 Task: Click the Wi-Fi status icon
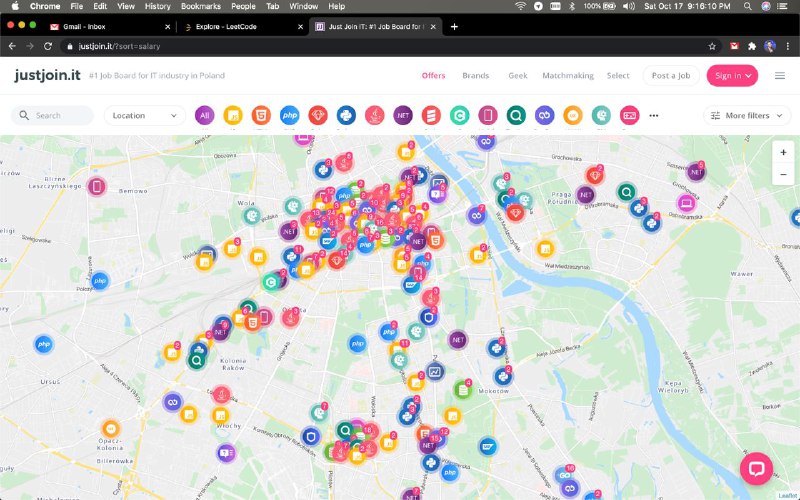pos(520,6)
